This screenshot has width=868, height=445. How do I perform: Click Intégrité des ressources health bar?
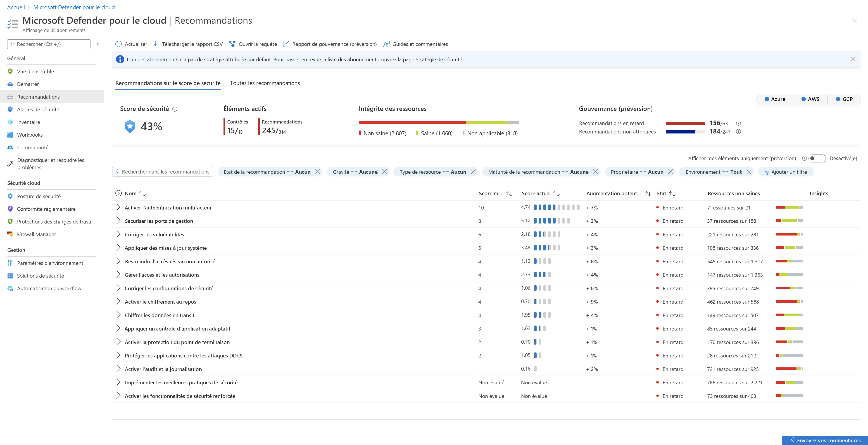coord(439,122)
